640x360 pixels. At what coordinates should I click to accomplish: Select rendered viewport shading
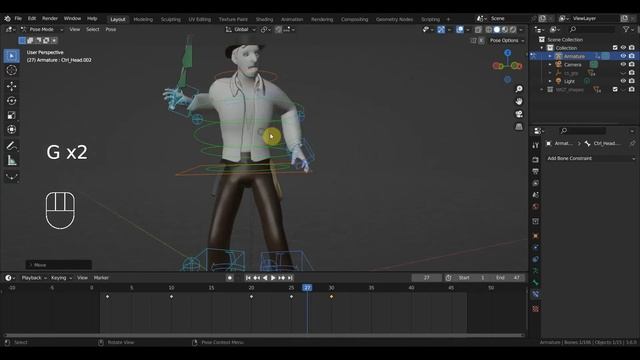tap(513, 29)
